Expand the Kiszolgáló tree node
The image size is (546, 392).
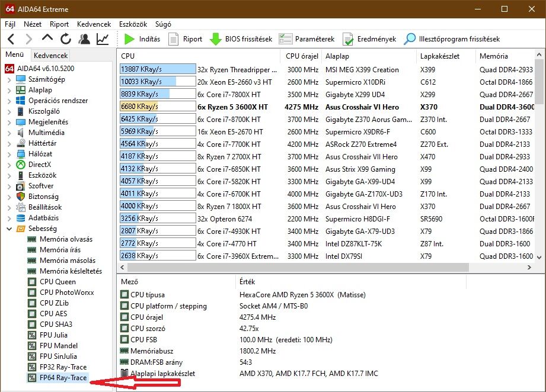tap(9, 112)
